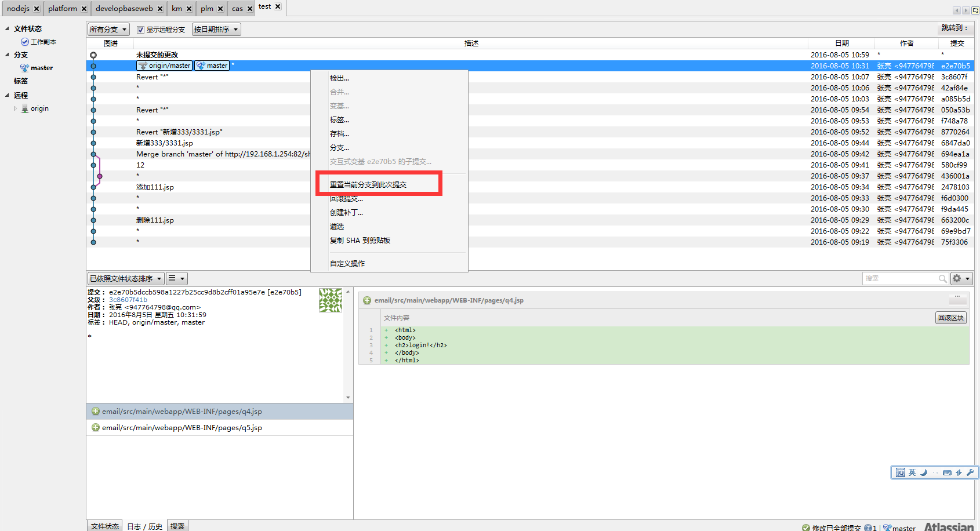Switch to the plm tab
Screen dimensions: 980x531
[207, 8]
